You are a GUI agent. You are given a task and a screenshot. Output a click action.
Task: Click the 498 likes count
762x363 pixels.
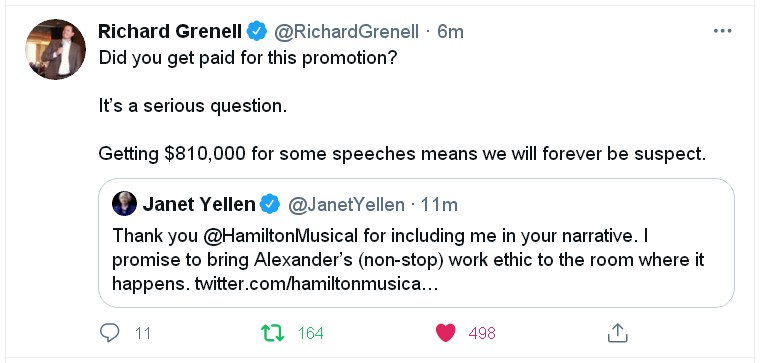[x=482, y=333]
